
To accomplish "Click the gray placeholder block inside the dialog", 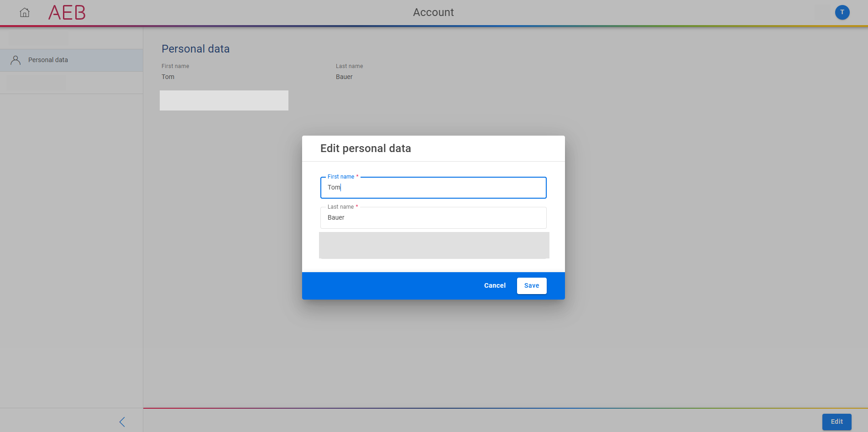I will pyautogui.click(x=434, y=245).
